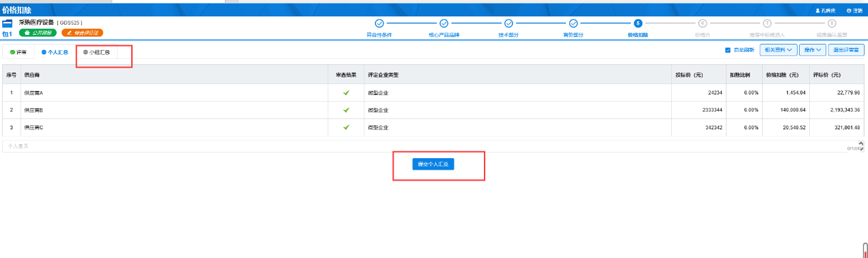The width and height of the screenshot is (868, 258).
Task: Click evaluated price 2,193,343.36
Action: [844, 109]
